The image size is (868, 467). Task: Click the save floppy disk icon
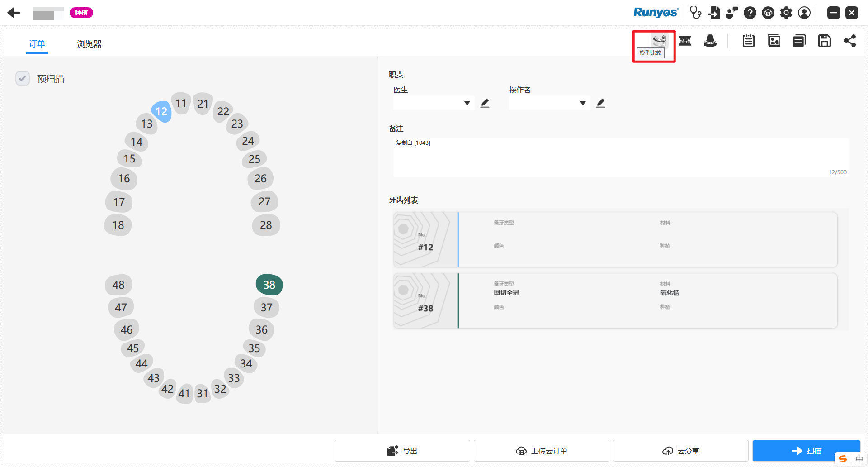point(824,41)
